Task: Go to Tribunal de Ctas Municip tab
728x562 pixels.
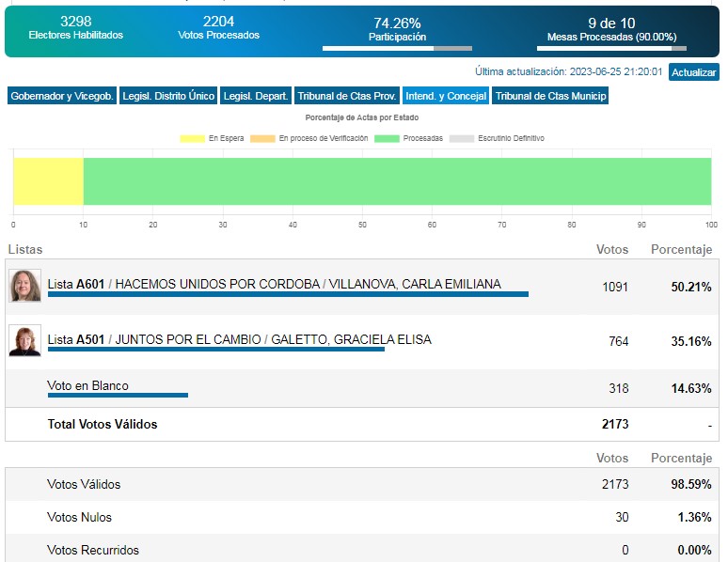Action: (x=550, y=96)
